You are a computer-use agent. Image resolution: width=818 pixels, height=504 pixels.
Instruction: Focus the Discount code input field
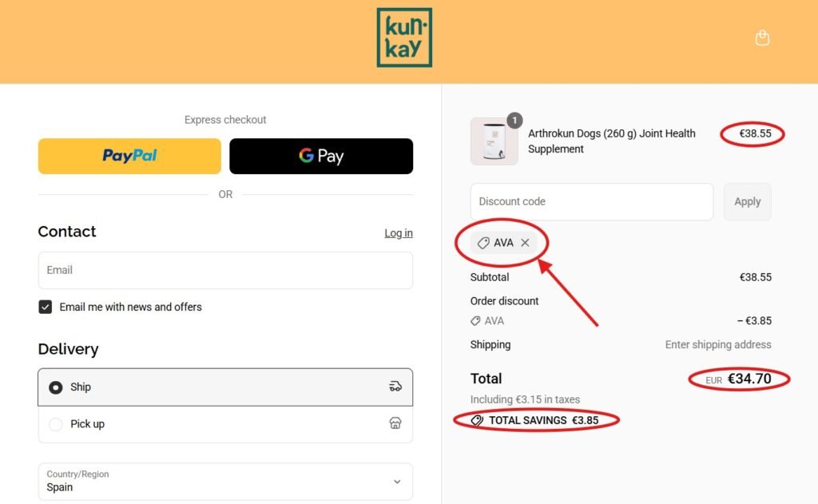(592, 201)
